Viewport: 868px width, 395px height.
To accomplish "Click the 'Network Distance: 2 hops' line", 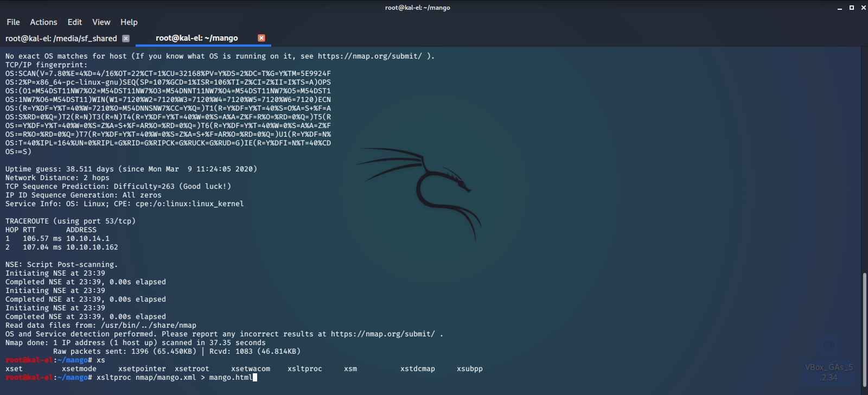I will [x=58, y=177].
